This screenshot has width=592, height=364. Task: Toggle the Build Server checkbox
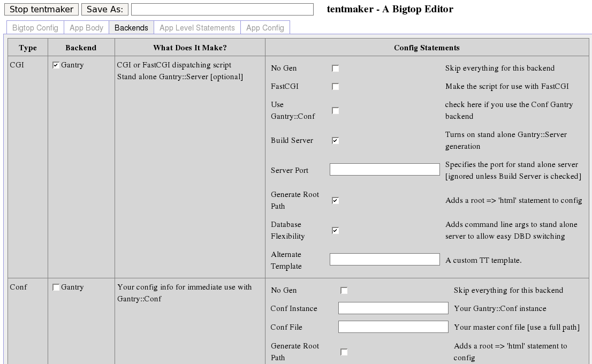tap(335, 140)
